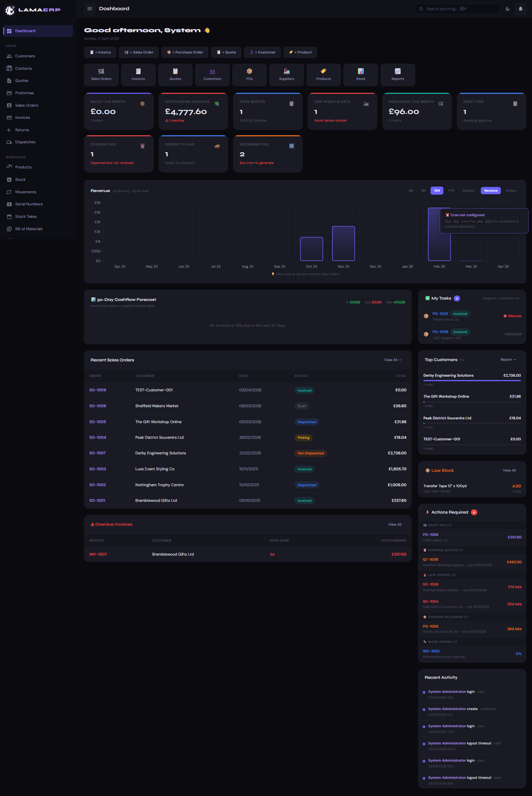Switch to the 3M chart range tab

(x=411, y=190)
